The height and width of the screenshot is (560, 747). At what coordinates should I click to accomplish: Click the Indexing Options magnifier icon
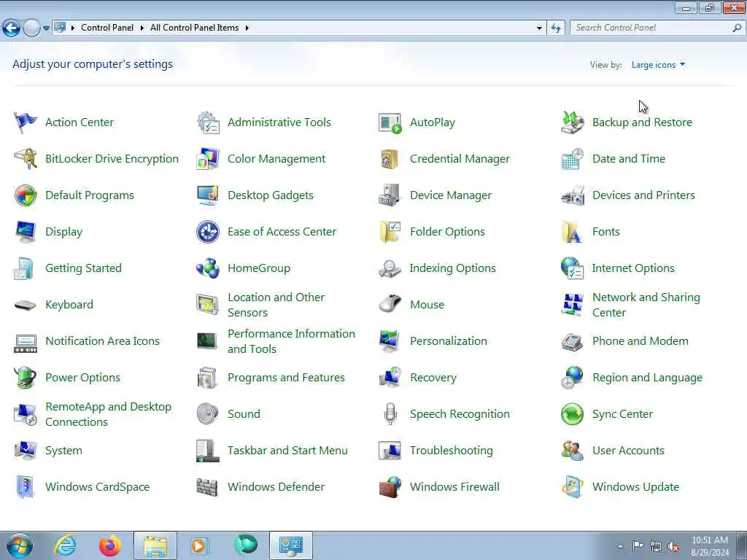tap(390, 268)
